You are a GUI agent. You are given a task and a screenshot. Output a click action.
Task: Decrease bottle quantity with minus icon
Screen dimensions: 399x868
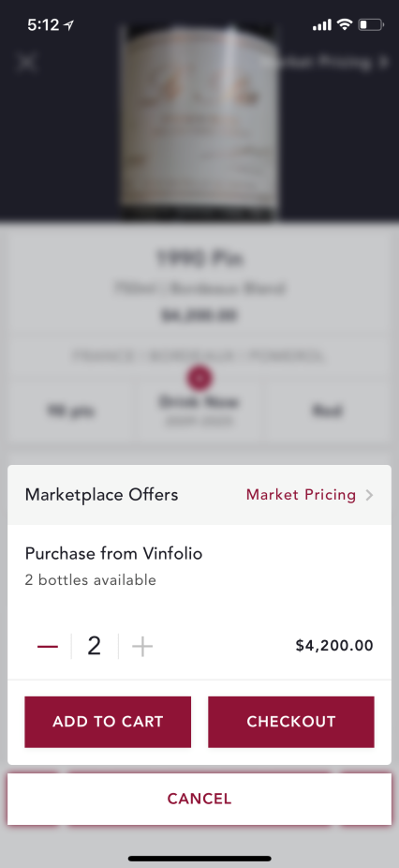48,646
